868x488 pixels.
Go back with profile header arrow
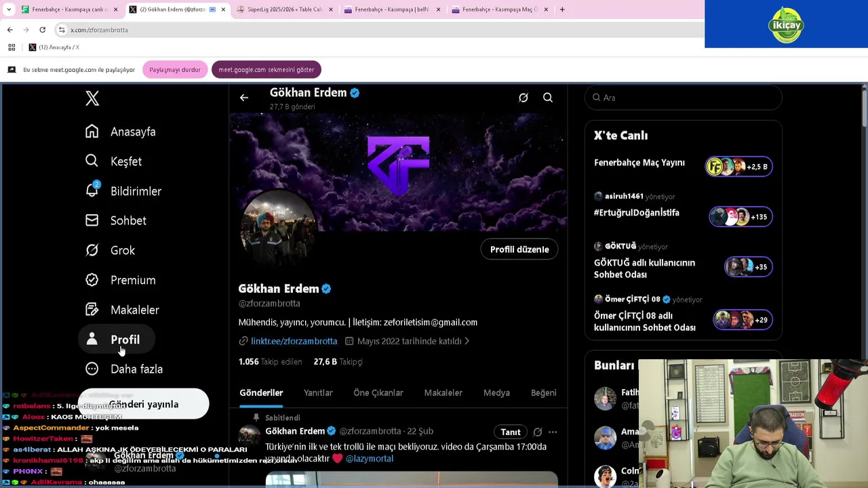244,98
